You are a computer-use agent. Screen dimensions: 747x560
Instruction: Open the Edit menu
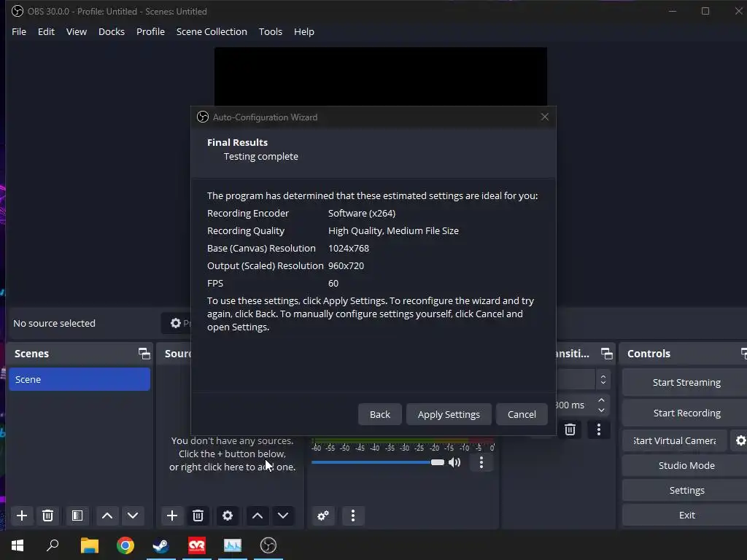pos(46,31)
